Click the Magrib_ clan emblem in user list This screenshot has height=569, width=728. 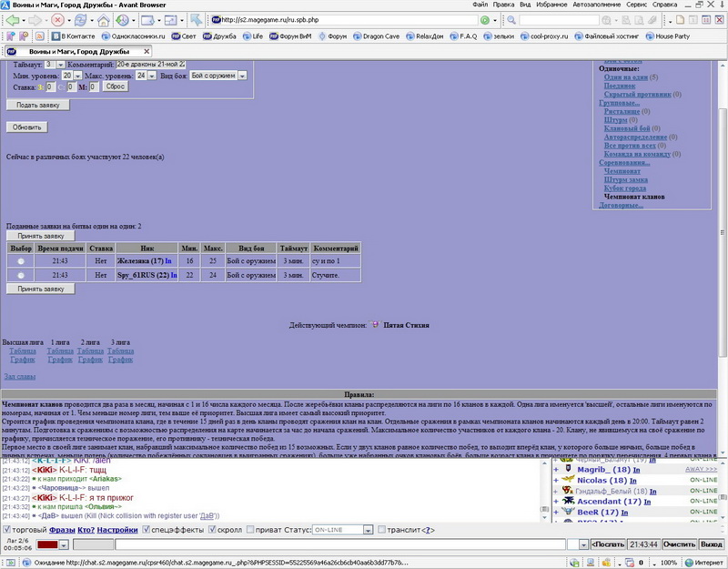click(568, 469)
